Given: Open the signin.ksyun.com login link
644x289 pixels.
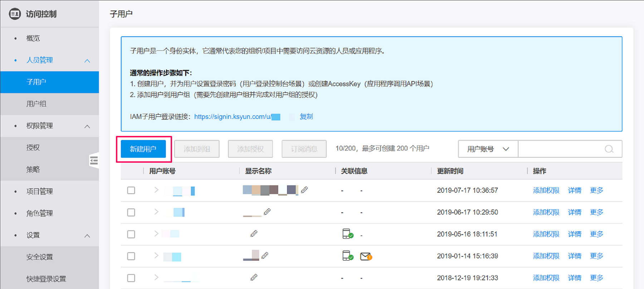Looking at the screenshot, I should [x=237, y=117].
